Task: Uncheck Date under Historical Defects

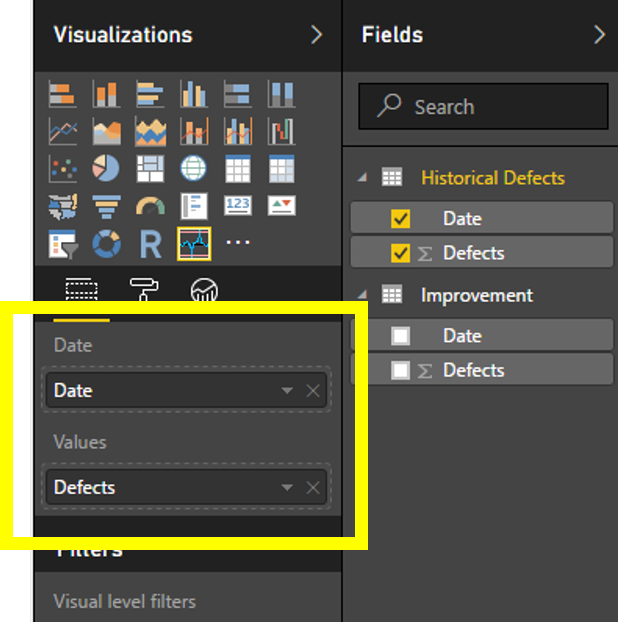Action: 401,219
